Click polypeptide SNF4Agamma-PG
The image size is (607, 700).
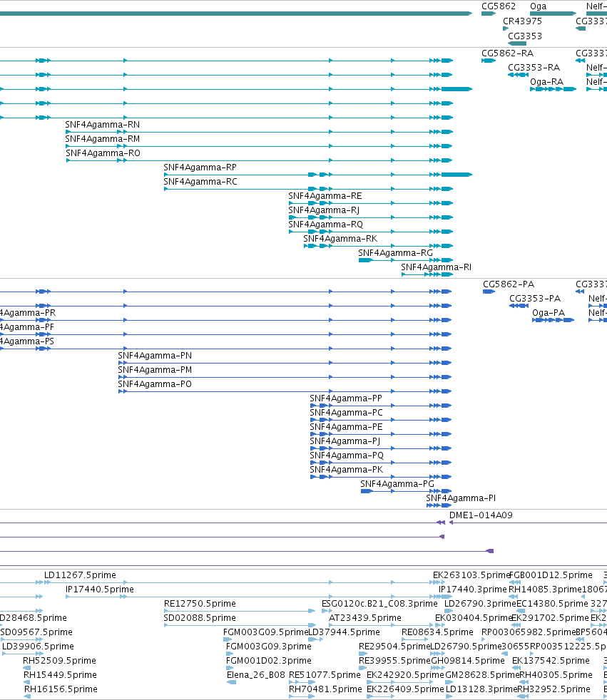397,485
